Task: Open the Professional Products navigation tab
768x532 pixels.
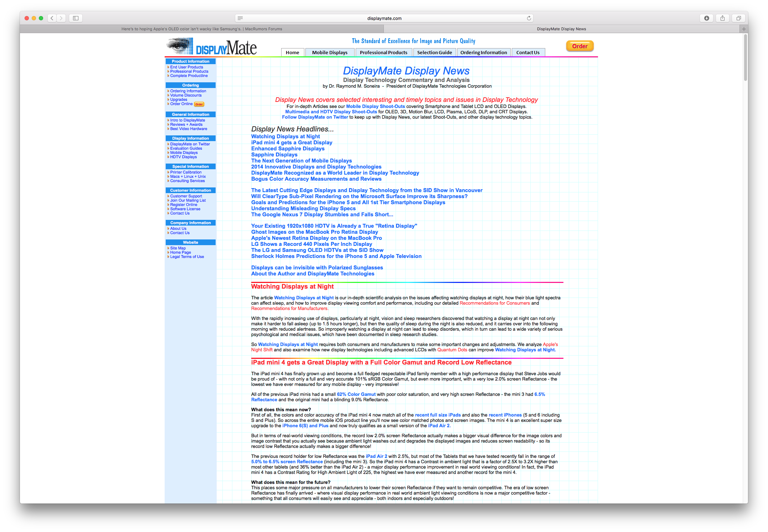Action: [x=383, y=52]
